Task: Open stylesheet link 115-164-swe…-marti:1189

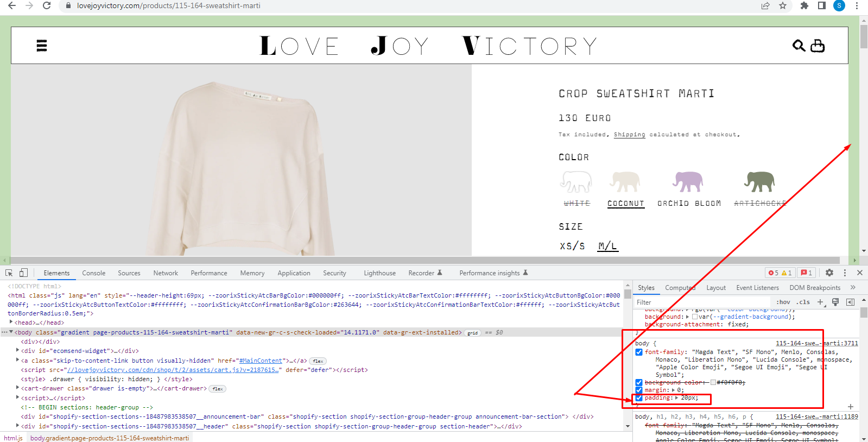Action: [x=817, y=416]
